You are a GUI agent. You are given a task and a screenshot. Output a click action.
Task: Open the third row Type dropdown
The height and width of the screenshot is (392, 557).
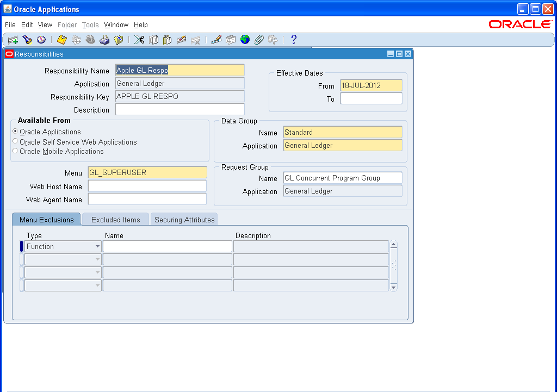click(97, 272)
